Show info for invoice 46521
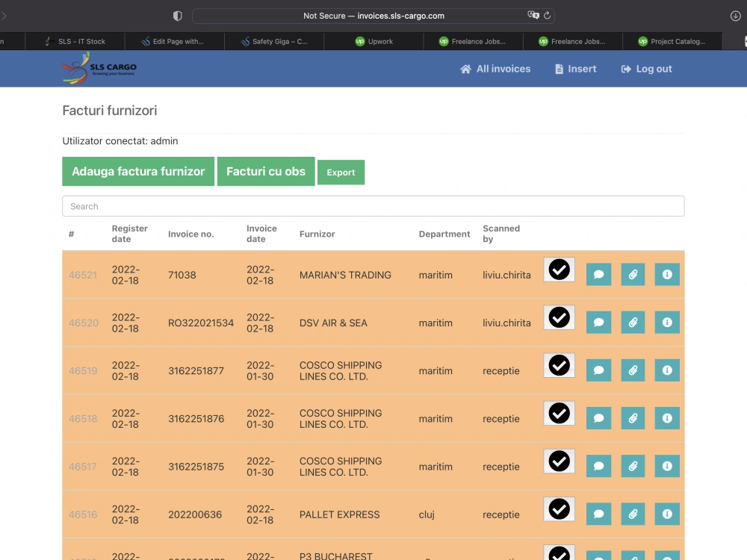 tap(667, 274)
